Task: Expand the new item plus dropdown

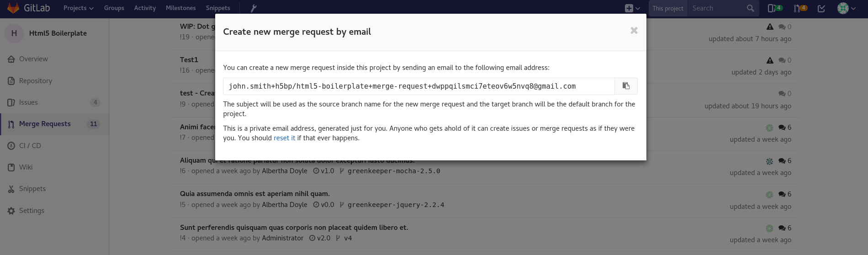Action: [x=632, y=8]
